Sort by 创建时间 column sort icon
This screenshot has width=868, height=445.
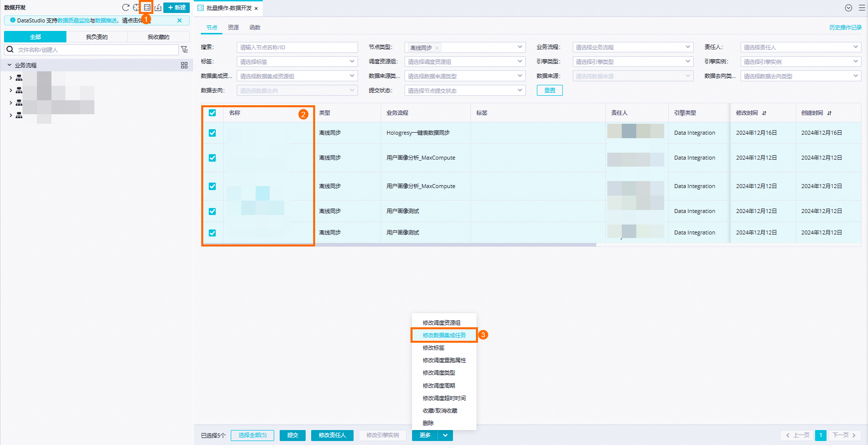tap(830, 113)
